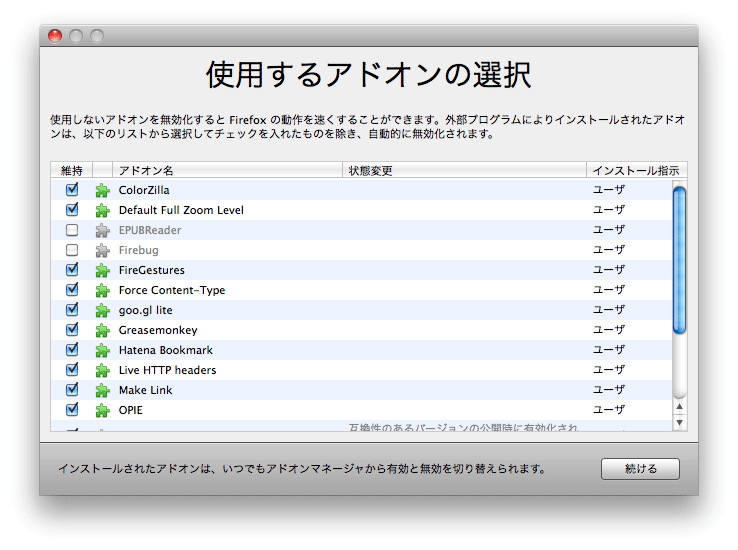Click the OPIE addon icon

(101, 410)
